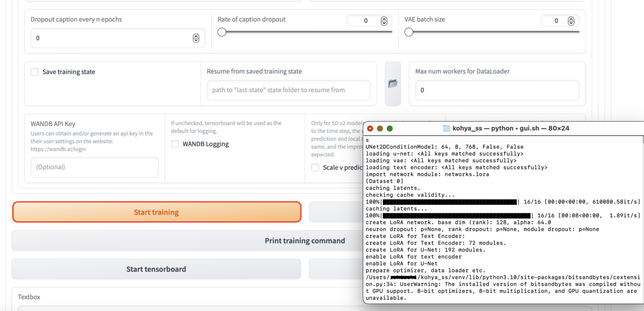Open folder browser for resume training state
Viewport: 644px width, 311px height.
point(393,84)
